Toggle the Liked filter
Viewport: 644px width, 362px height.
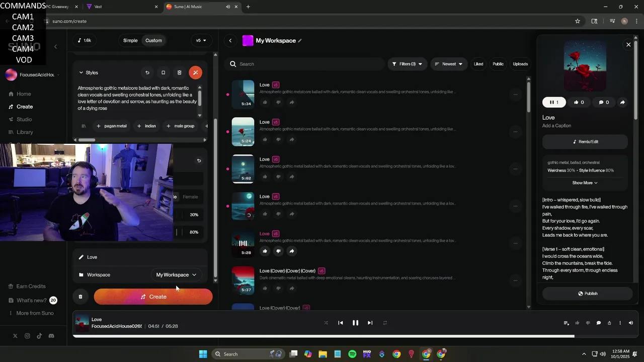478,64
